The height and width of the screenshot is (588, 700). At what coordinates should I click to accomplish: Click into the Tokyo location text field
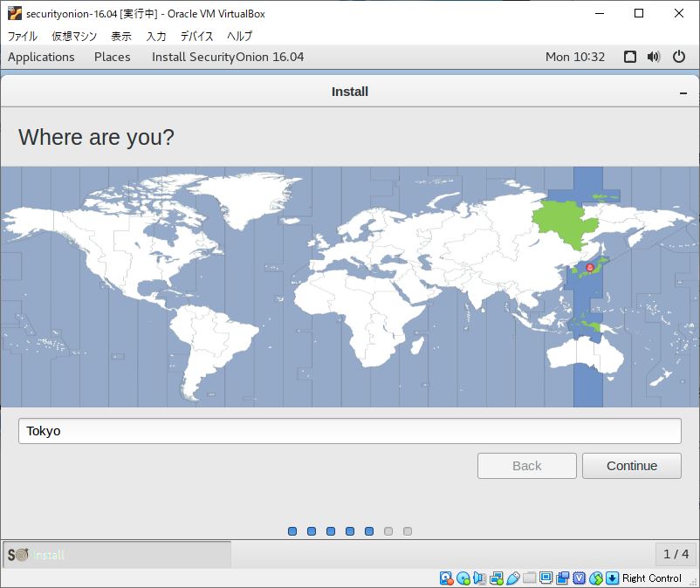(349, 431)
